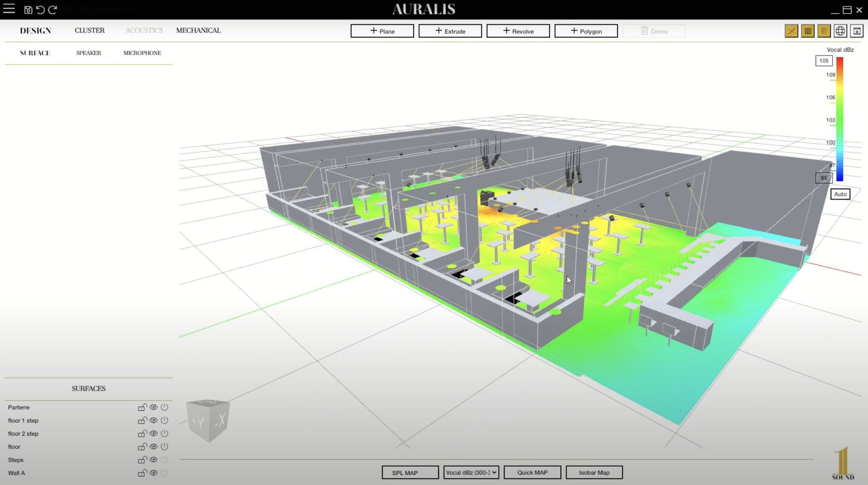Click the Vocal dBz color scale bar
Image resolution: width=868 pixels, height=485 pixels.
tap(840, 119)
